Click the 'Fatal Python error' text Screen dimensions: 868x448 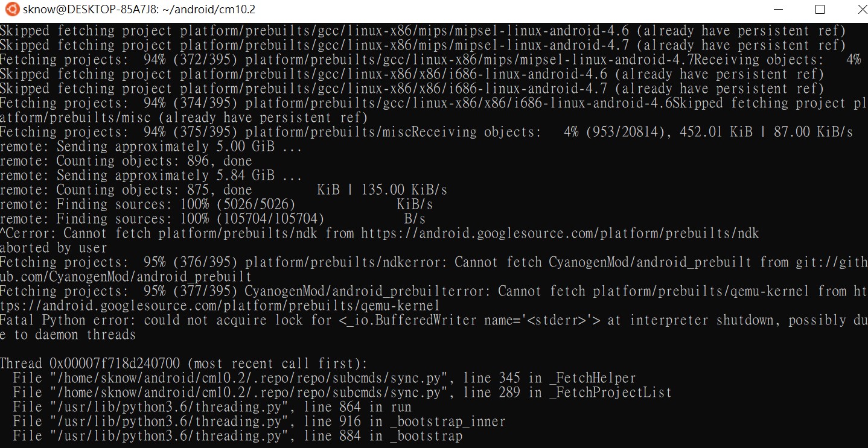pos(68,320)
